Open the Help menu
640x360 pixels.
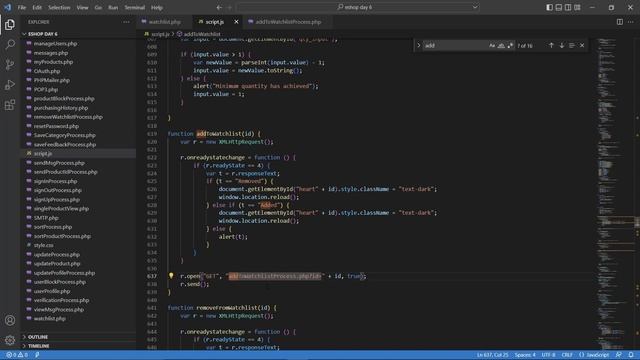point(157,7)
